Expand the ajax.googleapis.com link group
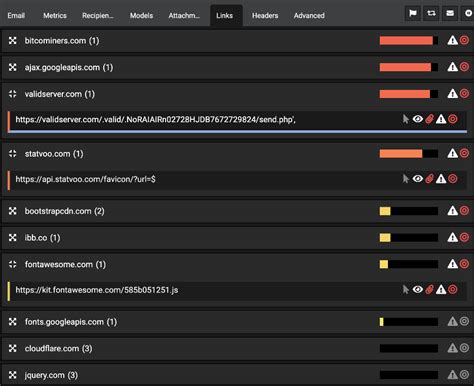 pyautogui.click(x=13, y=67)
